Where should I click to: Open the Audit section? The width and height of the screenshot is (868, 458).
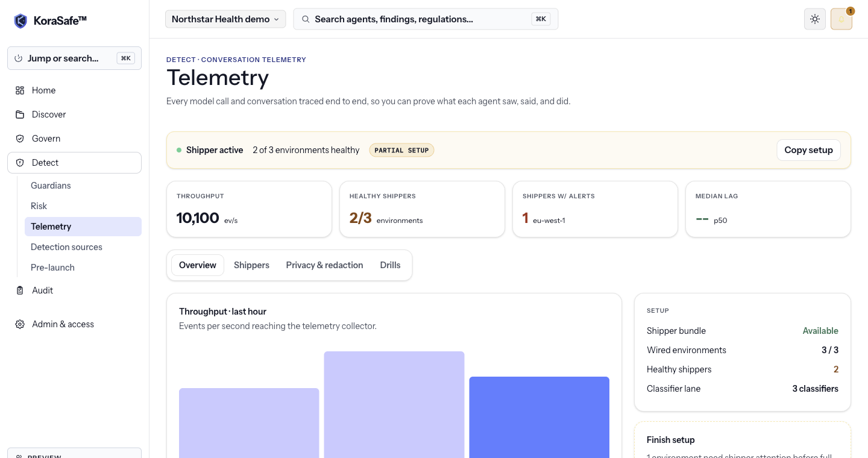click(x=74, y=290)
